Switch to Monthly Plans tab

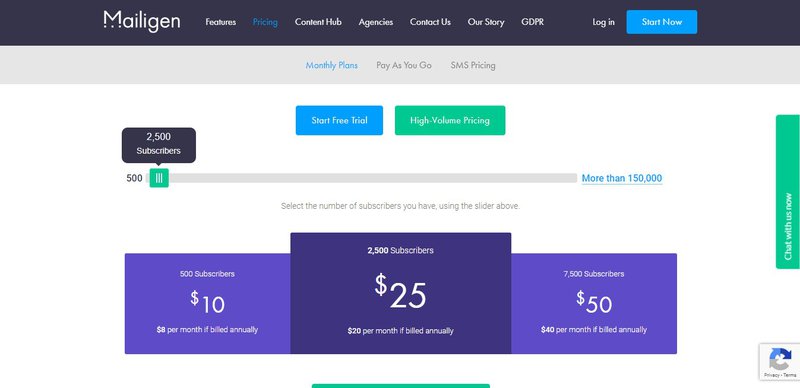332,65
